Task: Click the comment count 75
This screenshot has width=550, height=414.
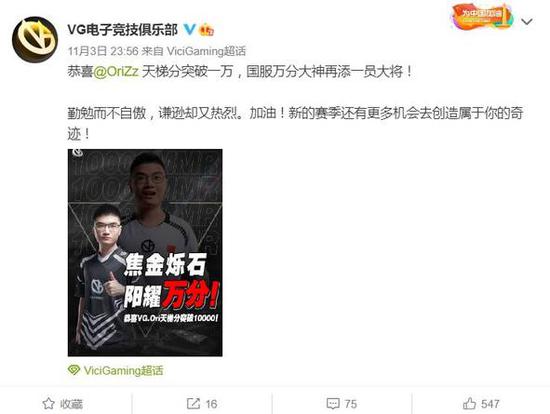Action: [350, 404]
